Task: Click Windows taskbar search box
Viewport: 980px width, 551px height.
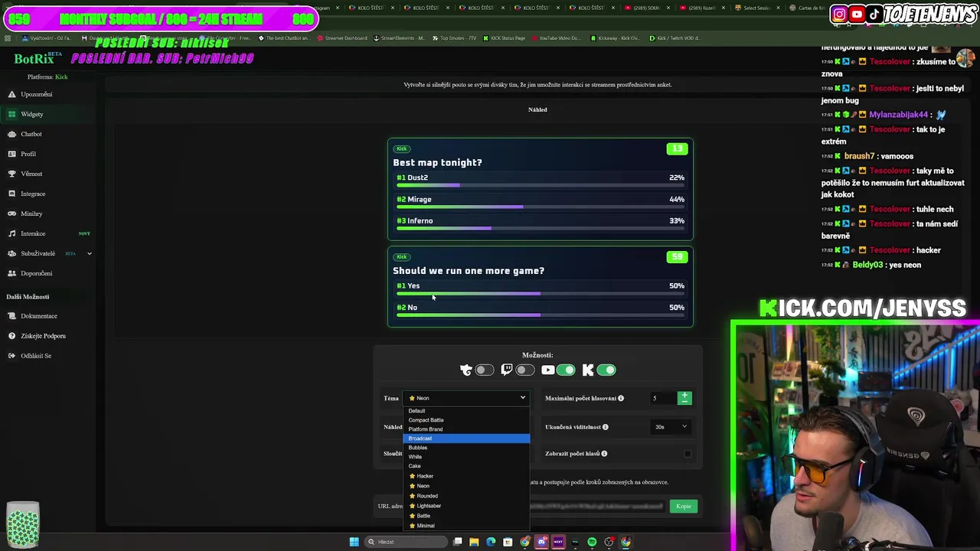Action: pyautogui.click(x=404, y=542)
